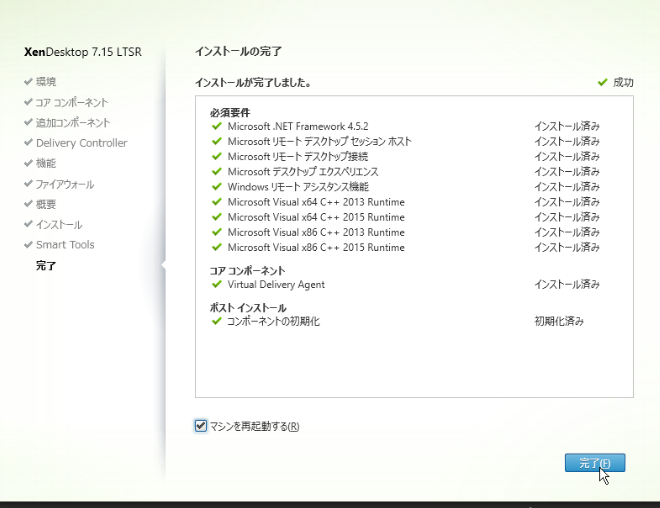Click the XenDesktop 7.15 LTSR title

[x=83, y=52]
